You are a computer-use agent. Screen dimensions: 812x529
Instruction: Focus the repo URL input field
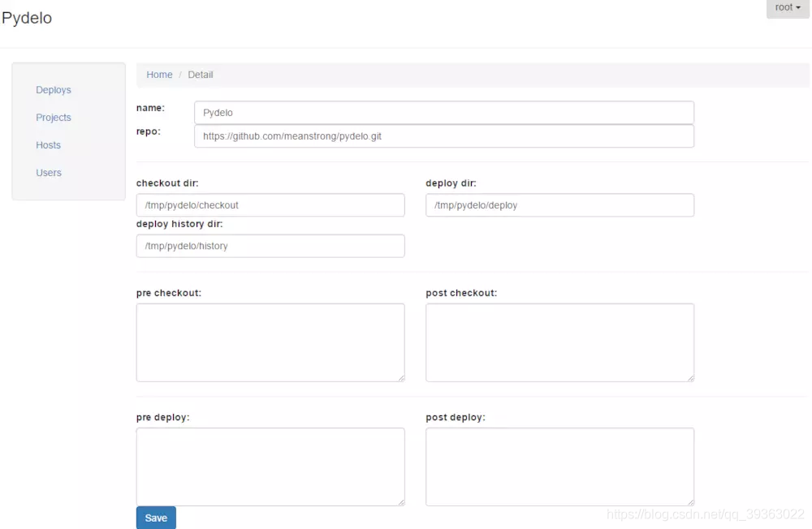point(444,136)
